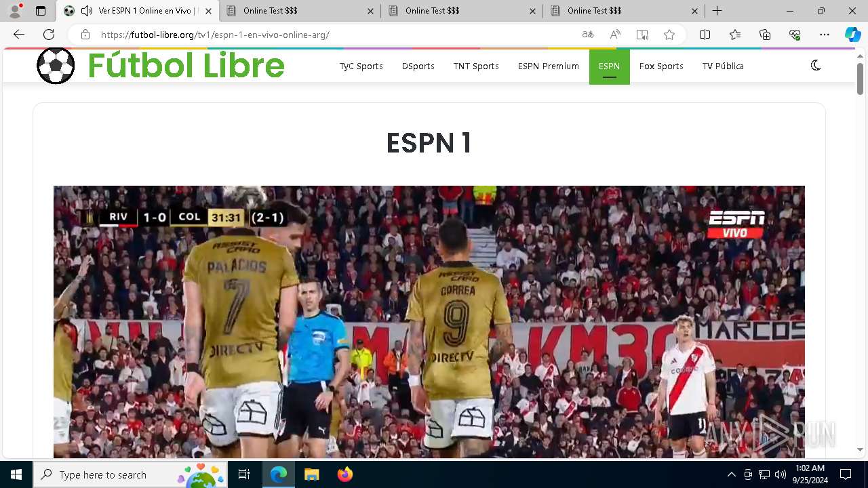This screenshot has width=868, height=488.
Task: Open the clock and date panel
Action: (810, 474)
